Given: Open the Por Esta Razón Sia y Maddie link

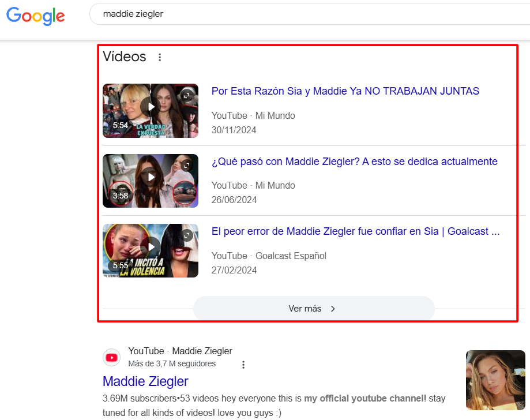Looking at the screenshot, I should (345, 91).
